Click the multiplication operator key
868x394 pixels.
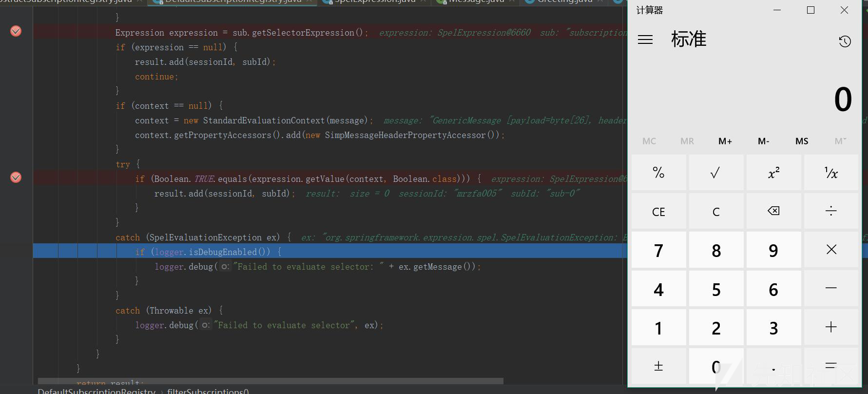[x=831, y=250]
